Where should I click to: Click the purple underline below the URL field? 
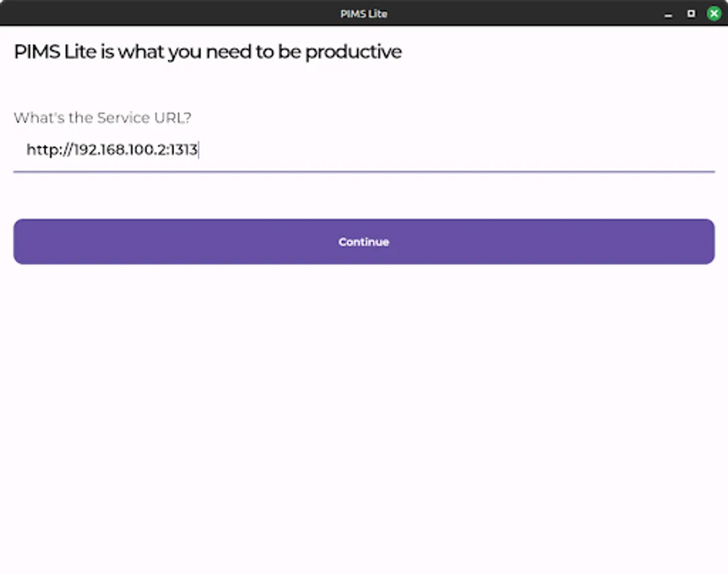(x=364, y=171)
